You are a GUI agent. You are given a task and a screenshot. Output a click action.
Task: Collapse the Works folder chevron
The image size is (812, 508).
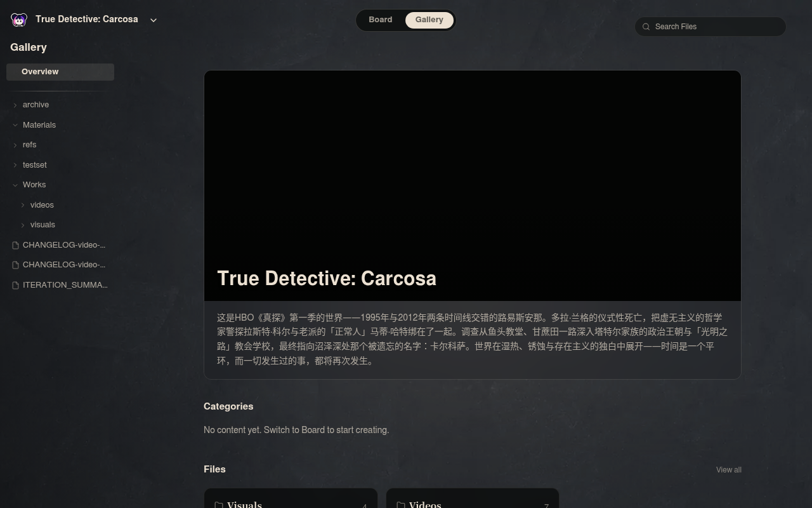(x=15, y=185)
